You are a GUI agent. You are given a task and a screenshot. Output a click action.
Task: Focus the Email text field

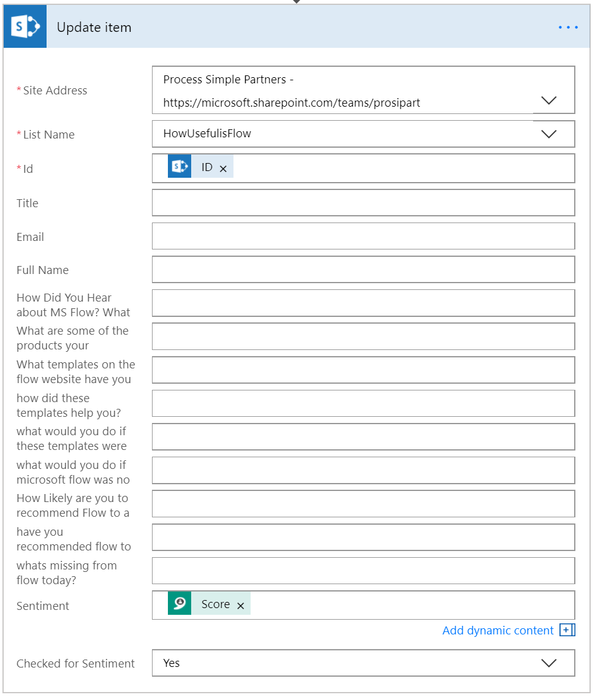tap(363, 236)
